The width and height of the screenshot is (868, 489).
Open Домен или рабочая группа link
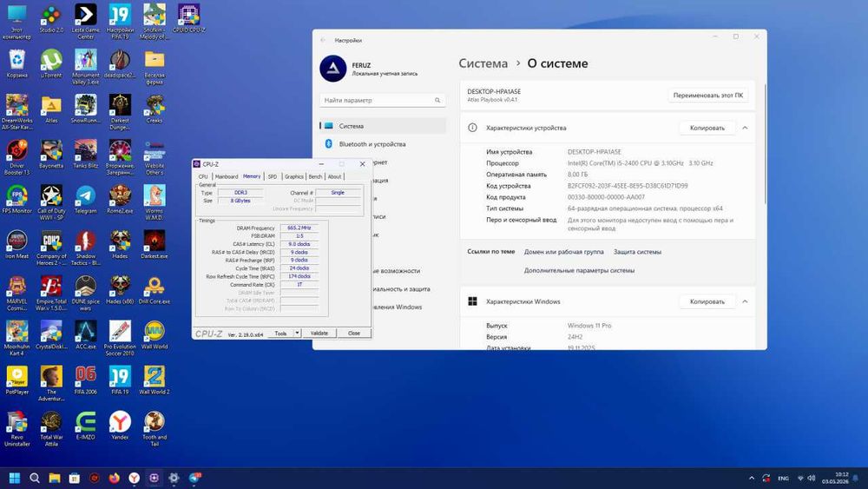pyautogui.click(x=563, y=252)
